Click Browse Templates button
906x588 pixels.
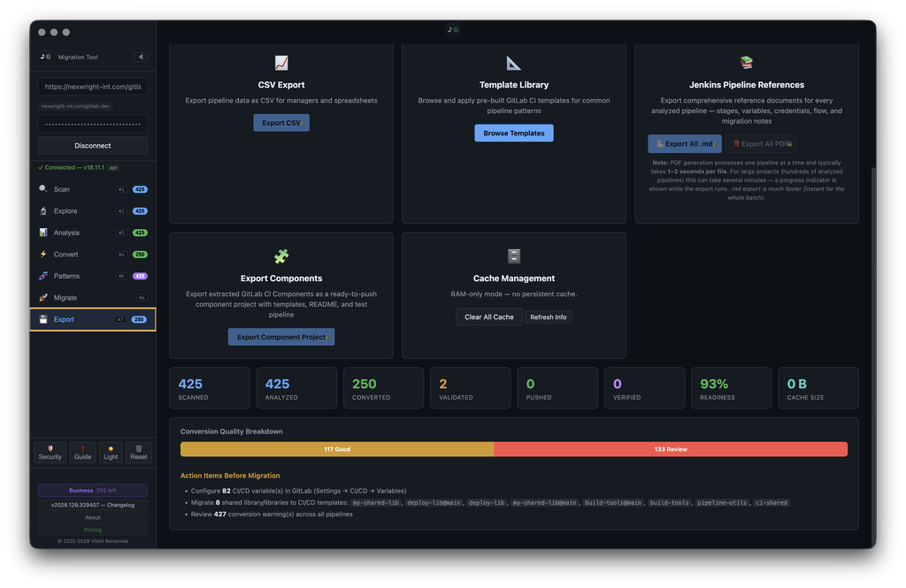[x=514, y=133]
